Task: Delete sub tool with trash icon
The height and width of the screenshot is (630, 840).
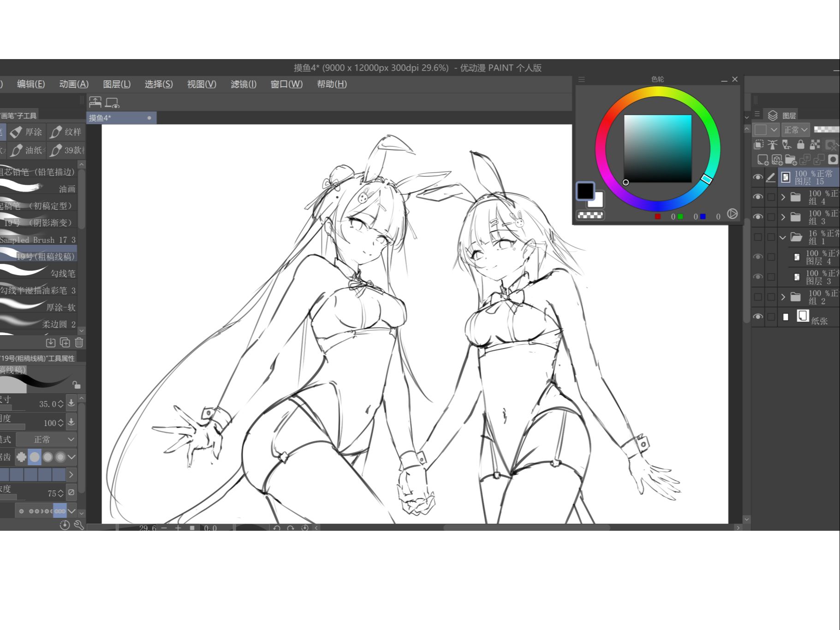Action: (79, 342)
